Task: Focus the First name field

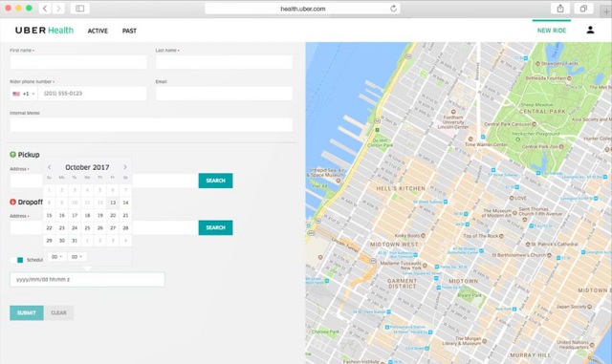Action: point(78,62)
